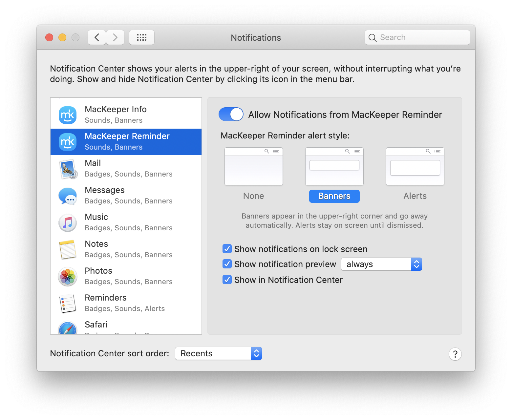Select the None alert style thumbnail
Viewport: 512px width, 420px height.
point(254,166)
